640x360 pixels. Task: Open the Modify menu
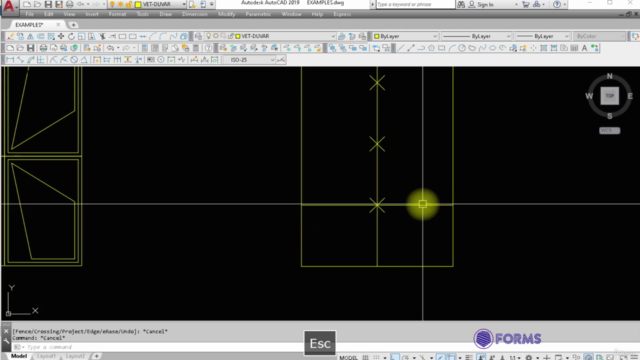click(x=227, y=14)
